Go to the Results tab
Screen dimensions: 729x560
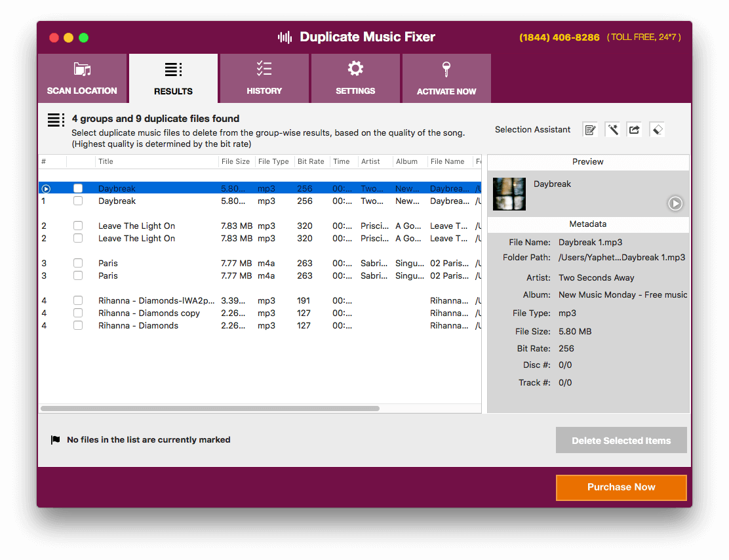(x=173, y=77)
